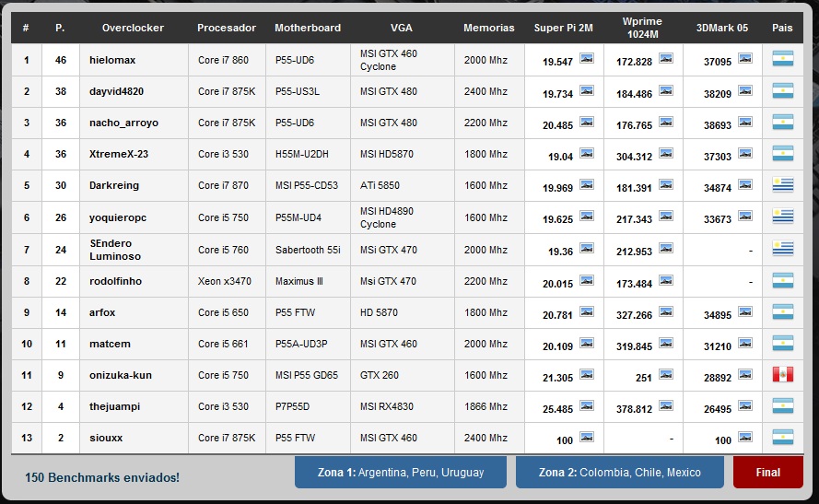
Task: View onizuka-kun's Super Pi 21.305 screenshot
Action: point(587,375)
